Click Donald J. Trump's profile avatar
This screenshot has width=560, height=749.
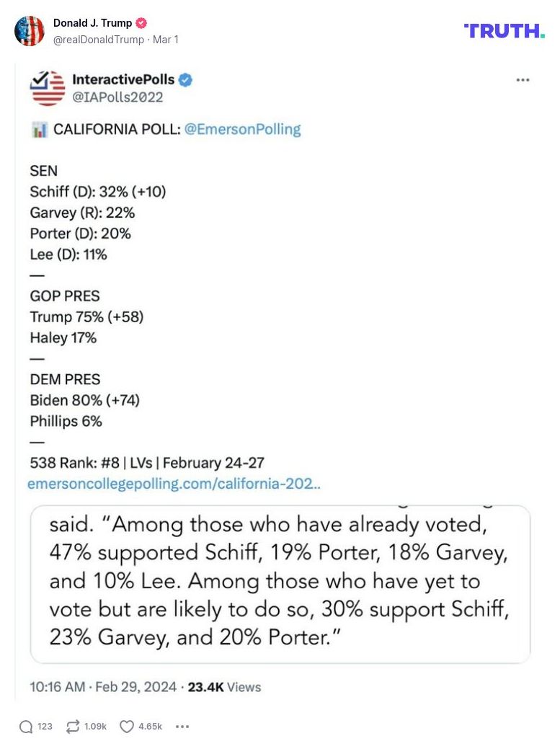[30, 31]
